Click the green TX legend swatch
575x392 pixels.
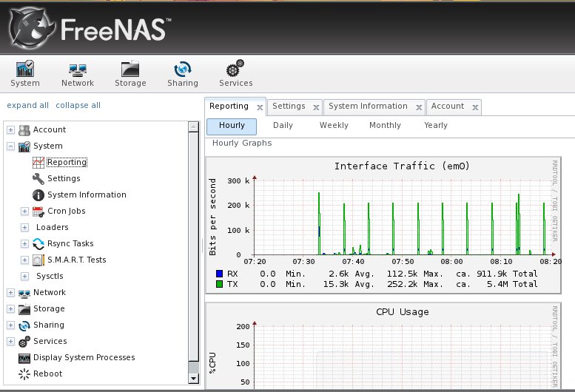click(220, 284)
